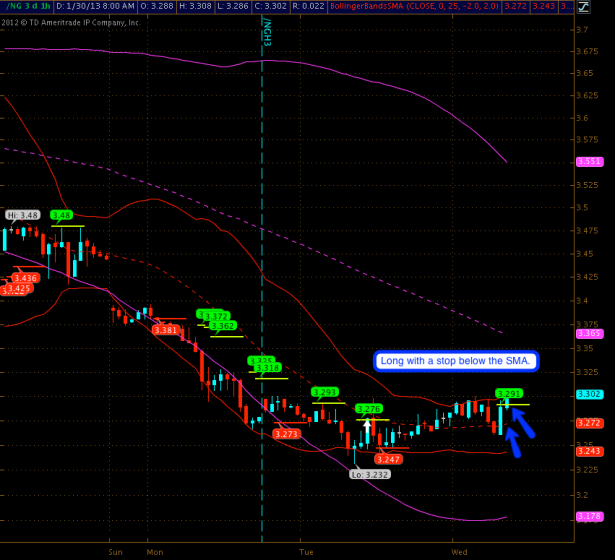Click the red 3.243 price axis tag

pos(589,451)
